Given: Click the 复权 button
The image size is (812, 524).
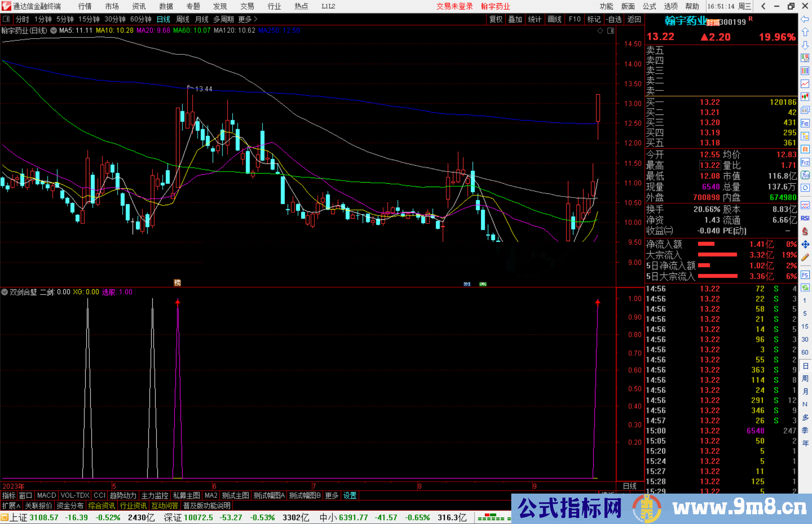Looking at the screenshot, I should pyautogui.click(x=496, y=19).
